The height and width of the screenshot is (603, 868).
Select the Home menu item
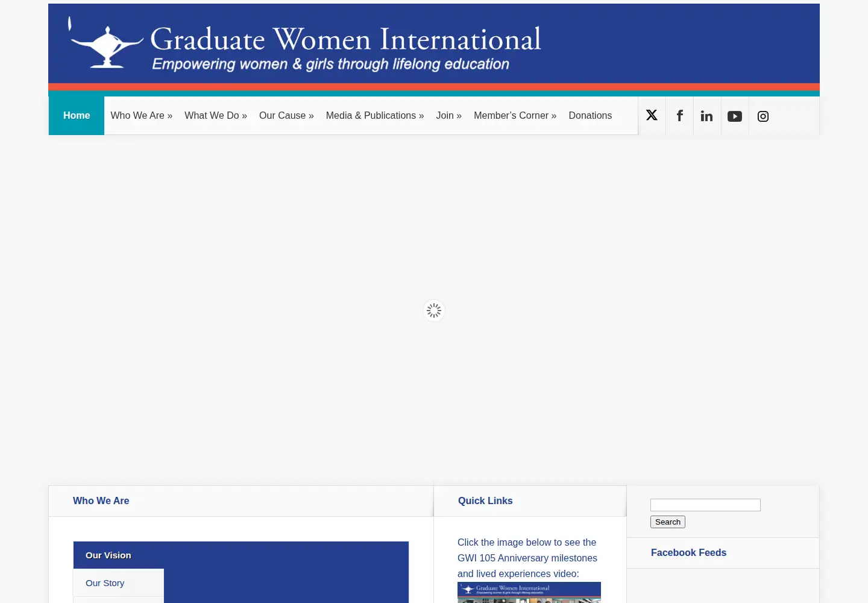click(x=77, y=116)
